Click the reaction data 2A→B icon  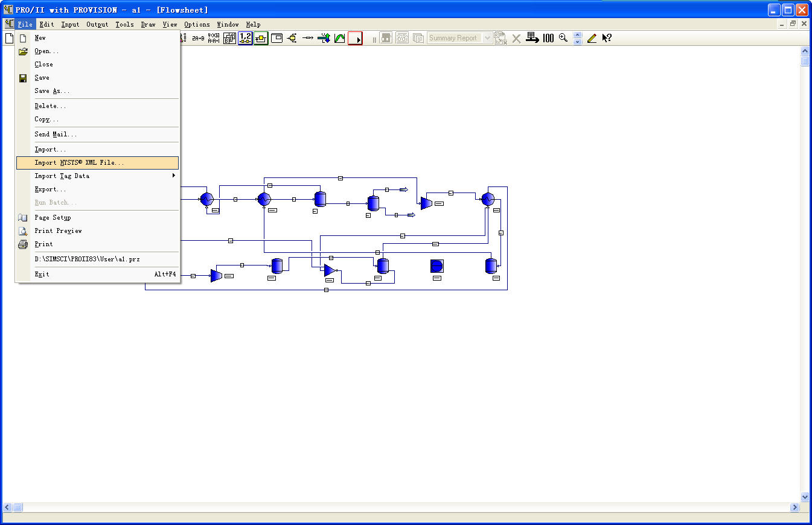[198, 38]
